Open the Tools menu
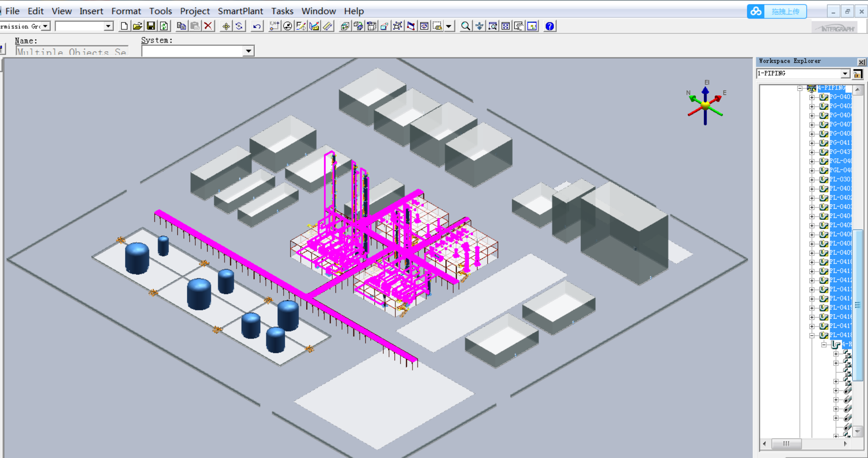 click(x=160, y=11)
